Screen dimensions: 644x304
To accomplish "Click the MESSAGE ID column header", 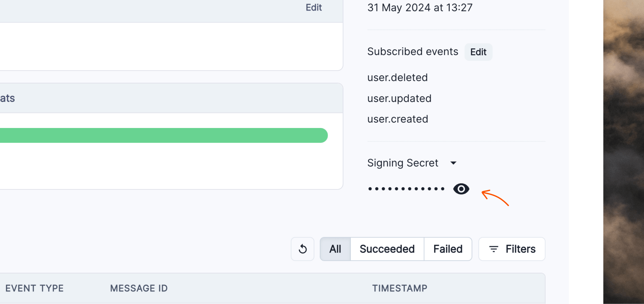I will tap(139, 288).
